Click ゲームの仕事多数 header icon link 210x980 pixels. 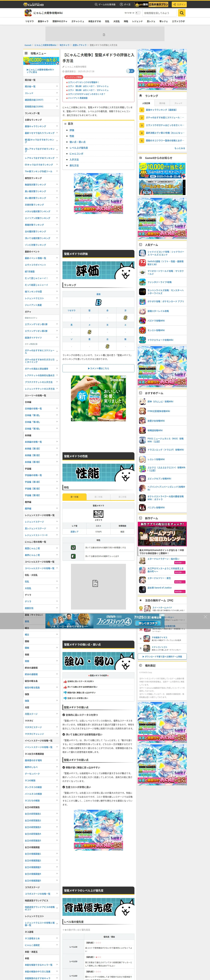tap(105, 5)
